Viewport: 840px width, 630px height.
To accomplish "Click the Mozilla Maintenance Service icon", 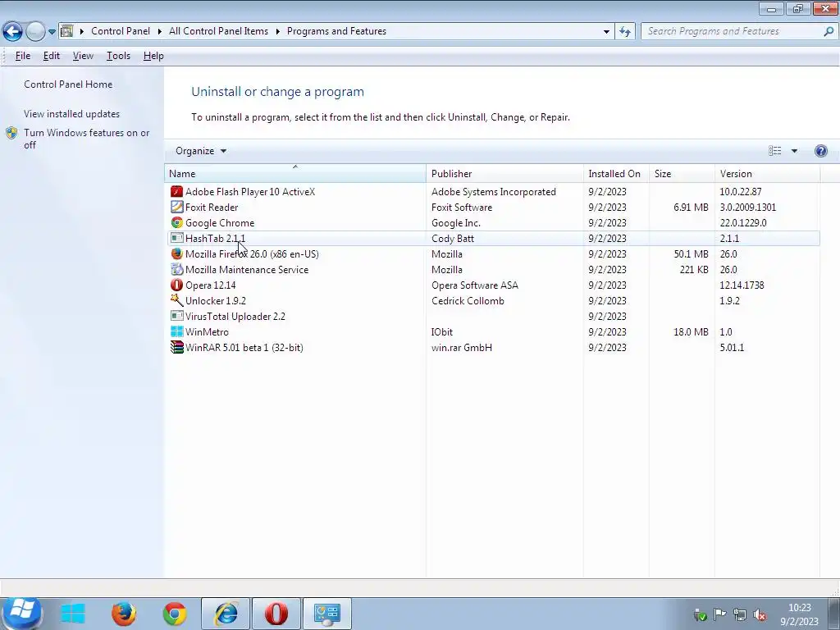I will [177, 269].
